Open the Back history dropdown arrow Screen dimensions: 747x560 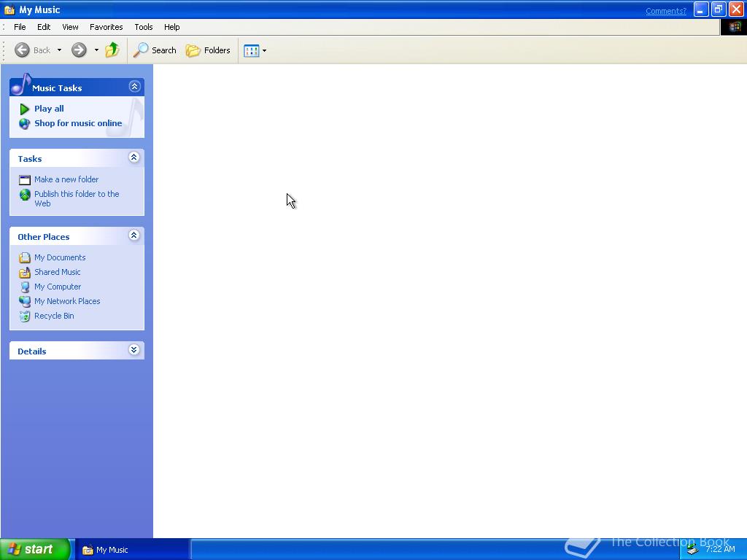coord(60,50)
